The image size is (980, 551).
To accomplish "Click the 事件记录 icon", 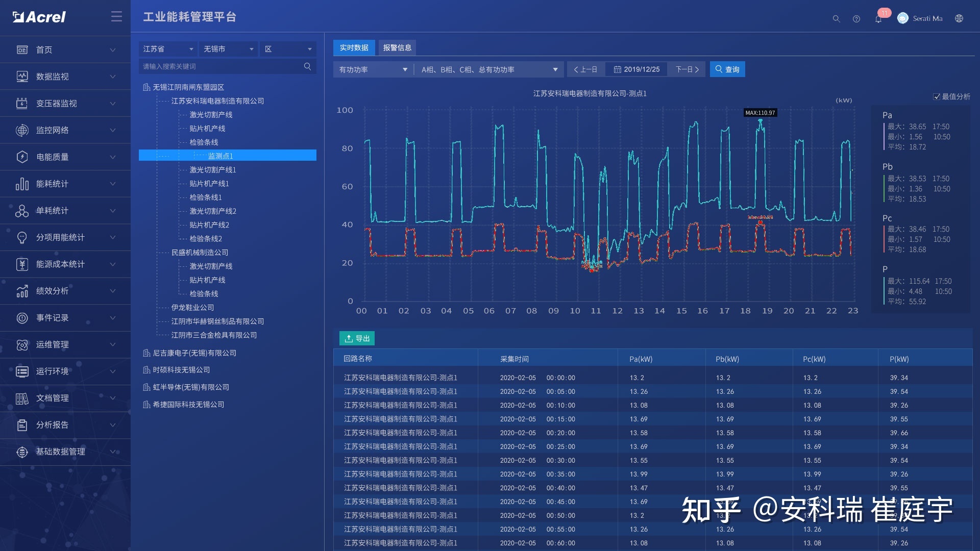I will pyautogui.click(x=22, y=318).
